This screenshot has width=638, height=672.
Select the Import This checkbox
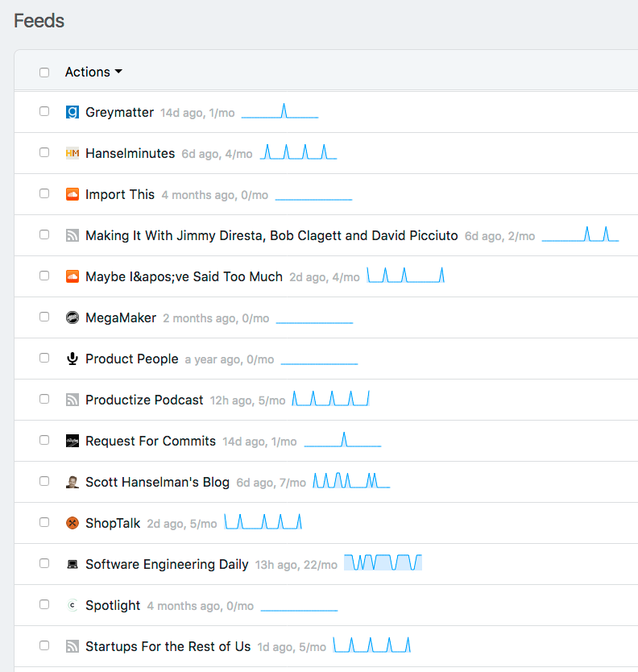point(44,193)
